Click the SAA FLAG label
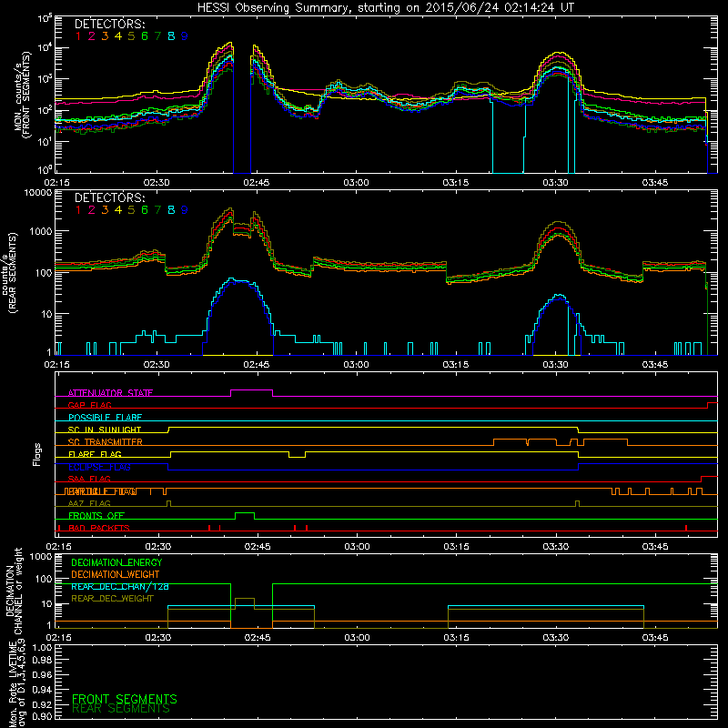Image resolution: width=728 pixels, height=728 pixels. 89,480
